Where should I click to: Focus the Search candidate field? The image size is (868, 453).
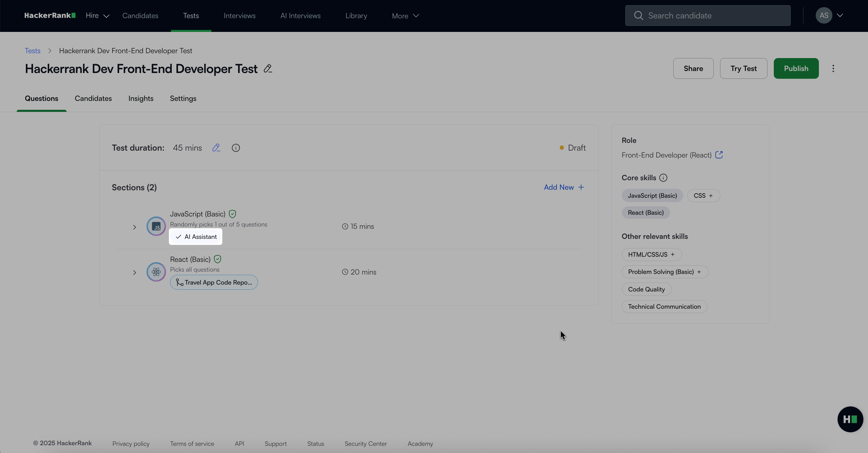[708, 16]
